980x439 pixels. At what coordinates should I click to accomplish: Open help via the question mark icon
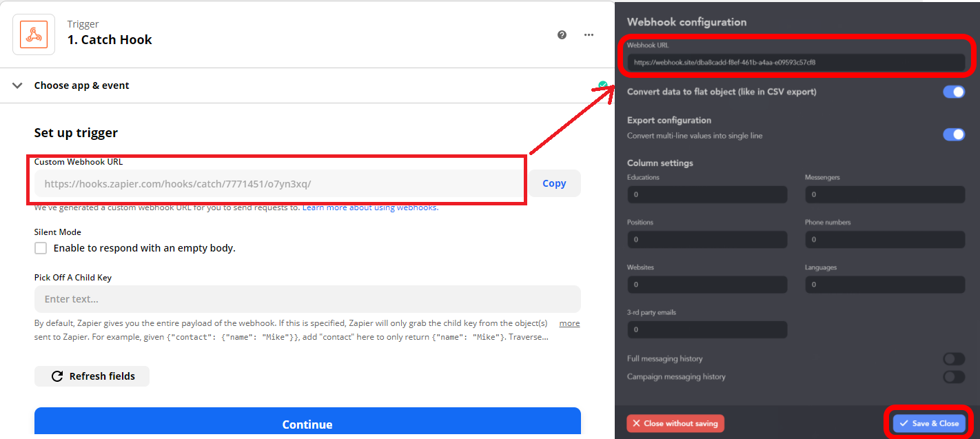click(562, 34)
